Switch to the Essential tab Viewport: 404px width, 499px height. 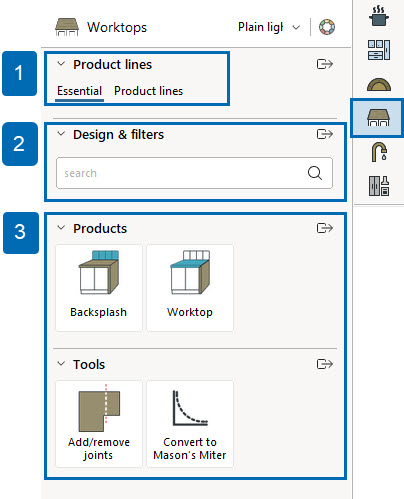79,91
